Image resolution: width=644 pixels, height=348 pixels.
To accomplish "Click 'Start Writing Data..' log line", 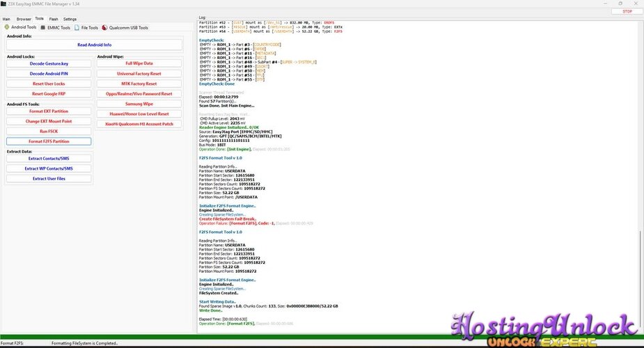I will pyautogui.click(x=218, y=301).
